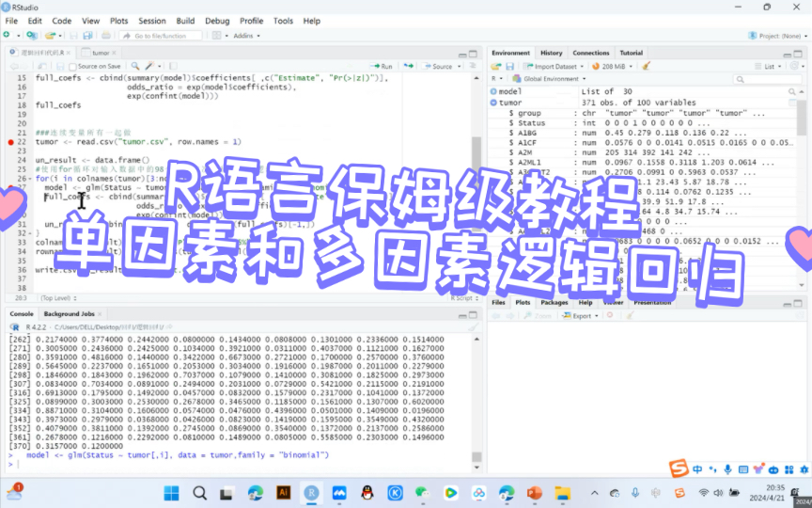Click the PowerPoint icon in the taskbar
The width and height of the screenshot is (812, 508).
click(x=535, y=492)
